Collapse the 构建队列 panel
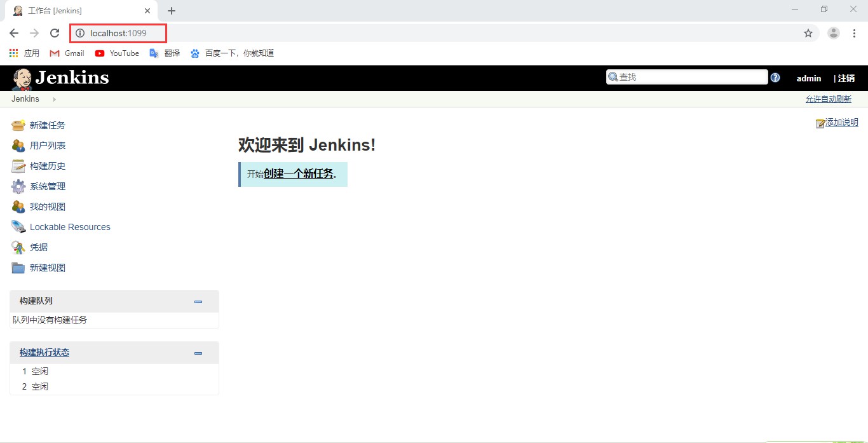This screenshot has height=443, width=868. pyautogui.click(x=198, y=302)
